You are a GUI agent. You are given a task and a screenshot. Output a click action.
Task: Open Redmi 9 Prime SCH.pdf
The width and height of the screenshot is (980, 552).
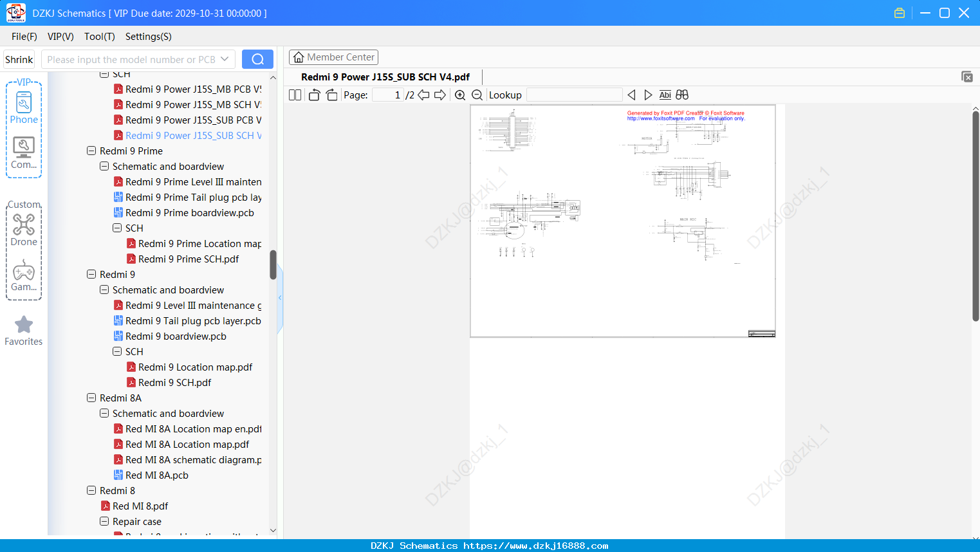pyautogui.click(x=189, y=259)
